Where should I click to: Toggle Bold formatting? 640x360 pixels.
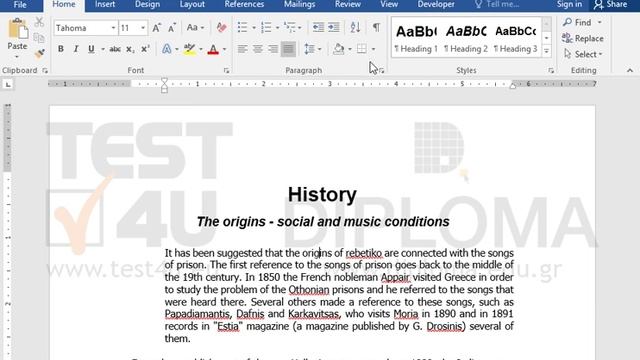coord(60,49)
